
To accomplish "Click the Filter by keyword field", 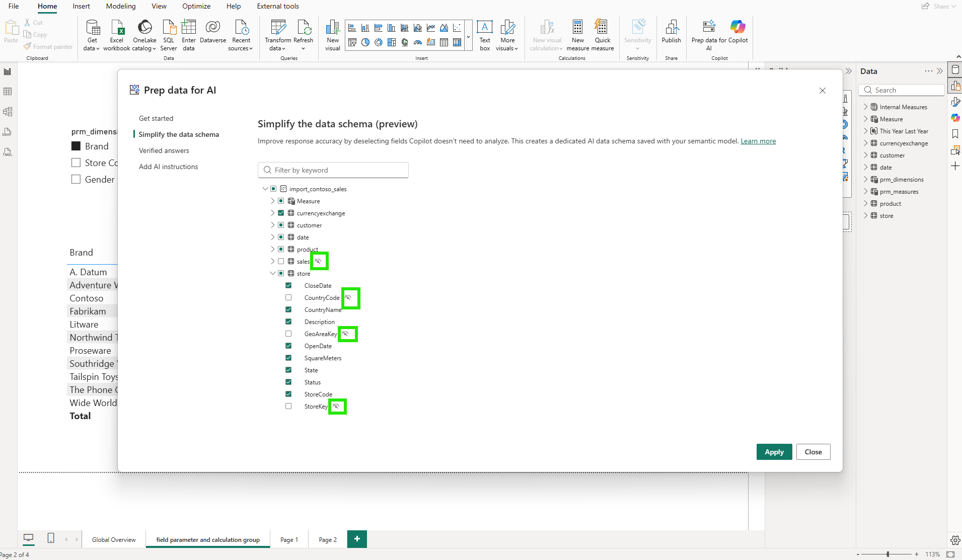I will [333, 170].
